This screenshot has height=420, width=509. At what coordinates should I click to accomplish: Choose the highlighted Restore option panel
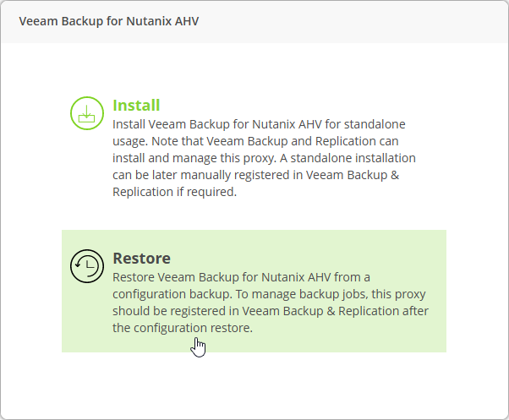click(254, 291)
